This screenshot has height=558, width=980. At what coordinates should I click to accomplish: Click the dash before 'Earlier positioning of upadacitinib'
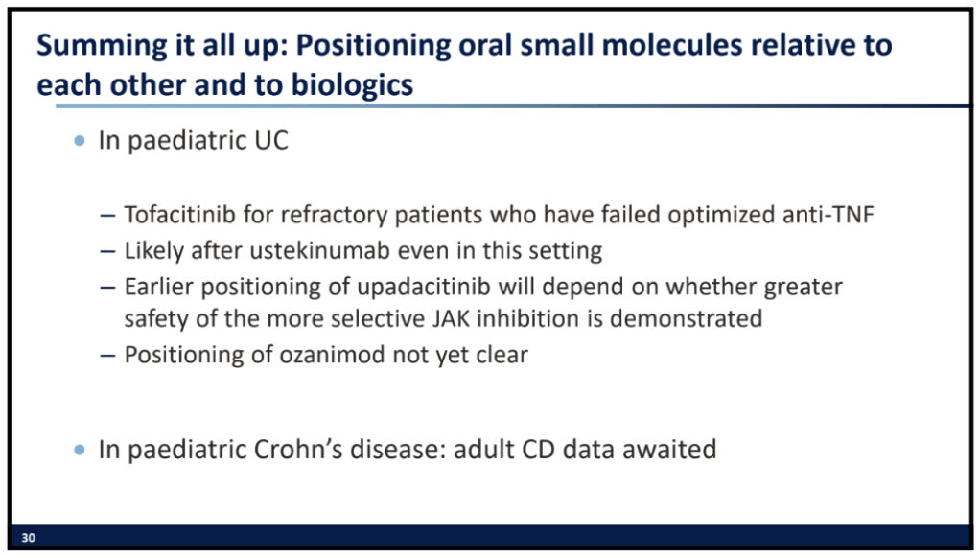[x=108, y=287]
